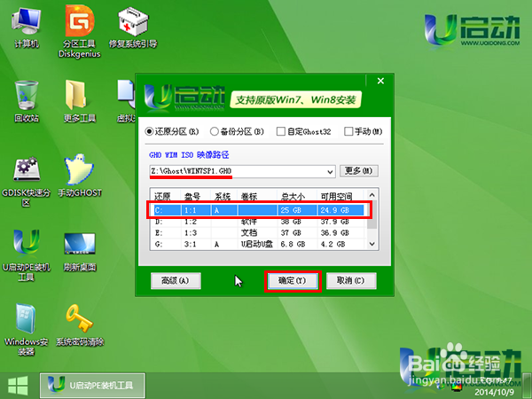Select 备份分区 (B) radio button
Screen dimensions: 532x399
237,131
